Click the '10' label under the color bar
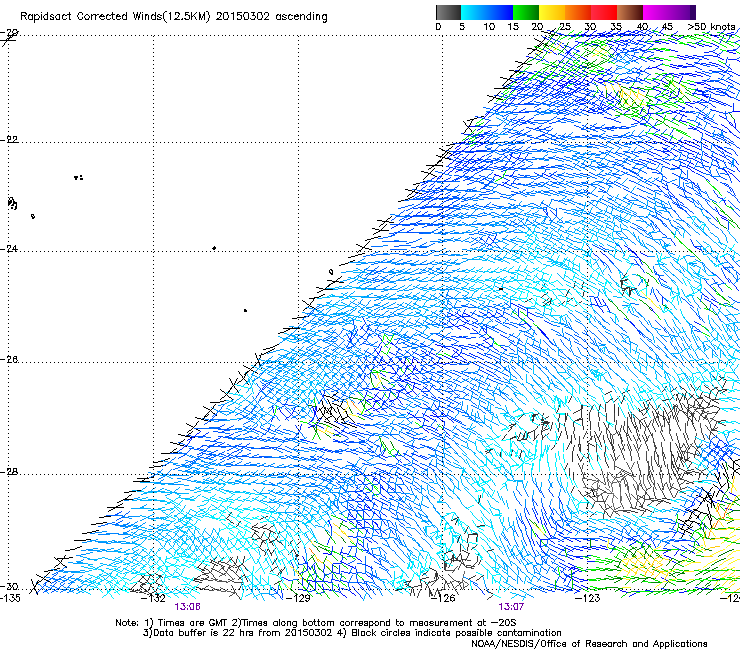The height and width of the screenshot is (650, 740). point(489,27)
